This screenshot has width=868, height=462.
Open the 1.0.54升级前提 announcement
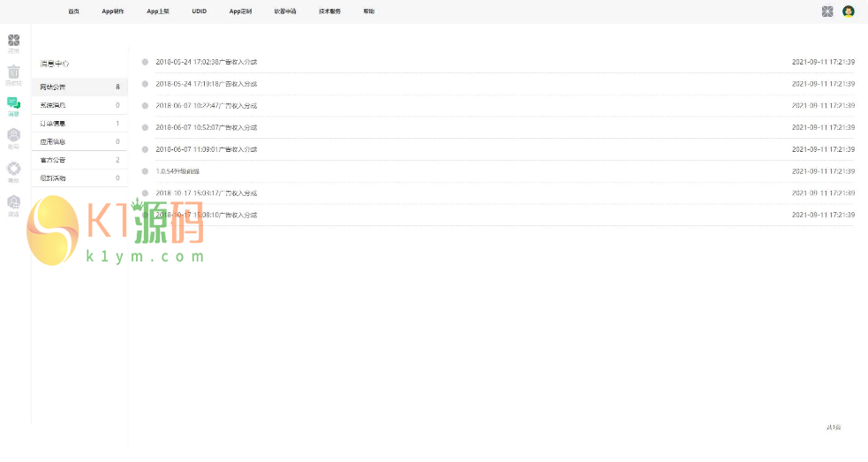(177, 171)
